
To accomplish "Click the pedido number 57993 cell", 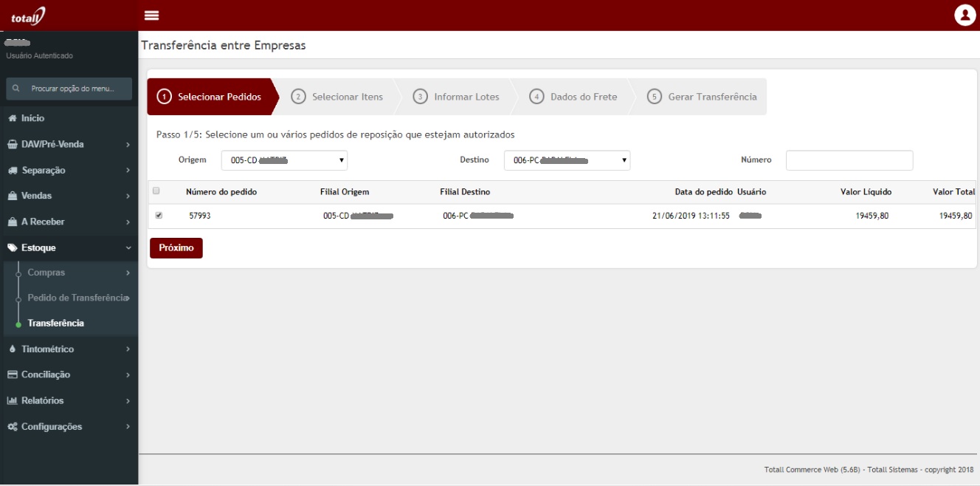I will click(200, 216).
